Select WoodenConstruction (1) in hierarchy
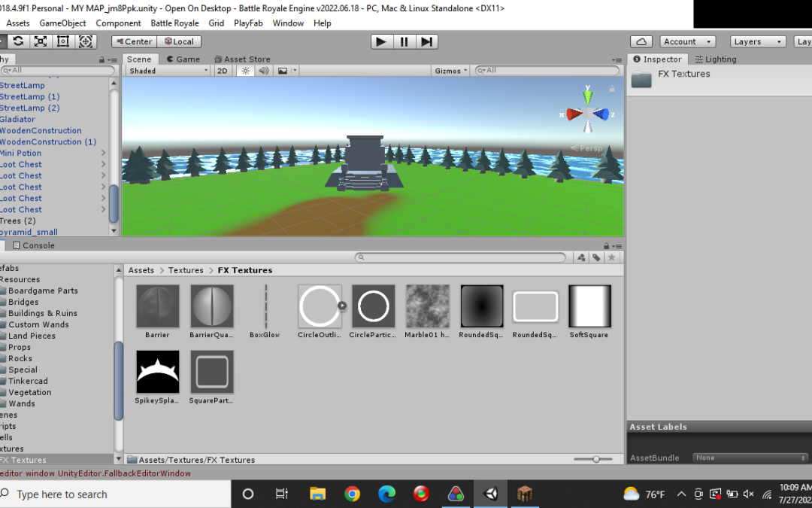This screenshot has width=812, height=508. (x=48, y=141)
